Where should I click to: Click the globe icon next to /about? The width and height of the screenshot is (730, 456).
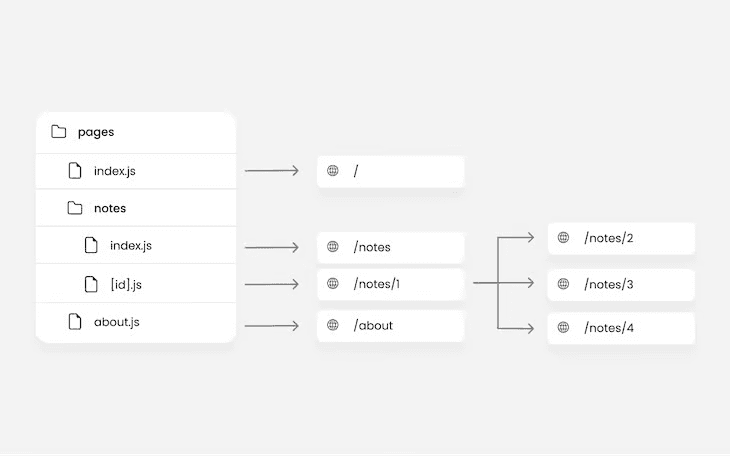click(x=333, y=326)
